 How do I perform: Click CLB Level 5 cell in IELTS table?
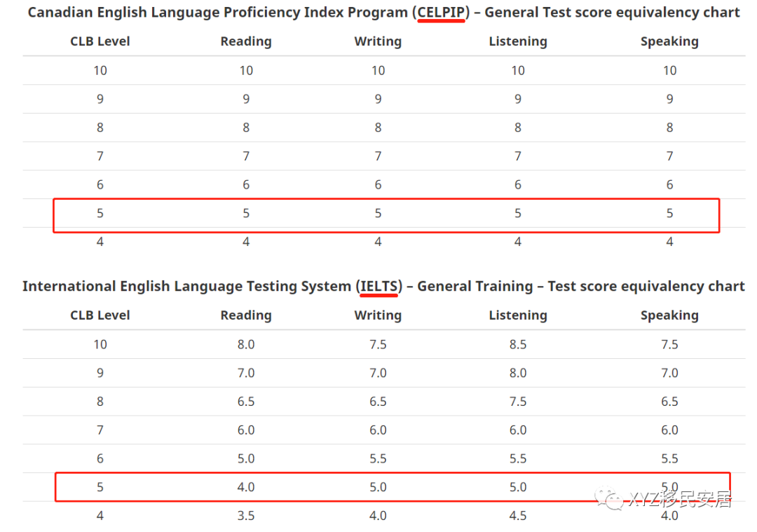(x=100, y=486)
